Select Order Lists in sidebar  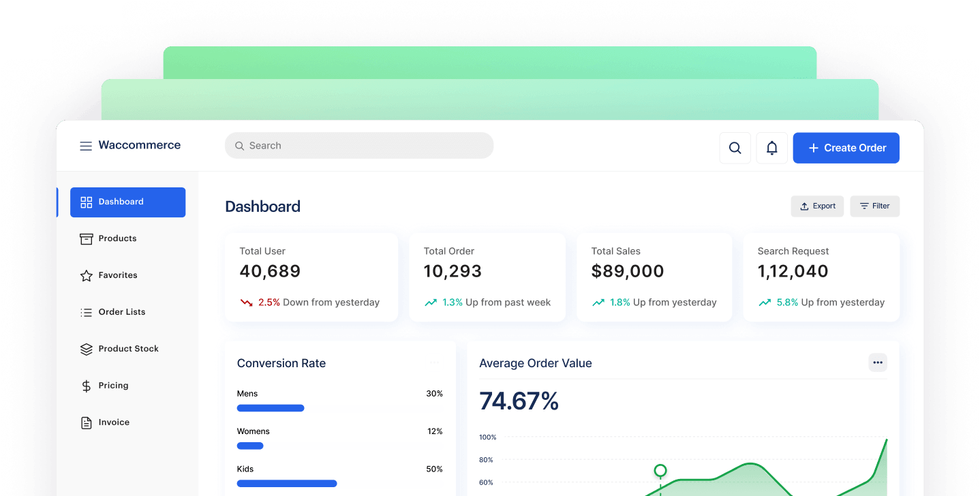tap(127, 313)
